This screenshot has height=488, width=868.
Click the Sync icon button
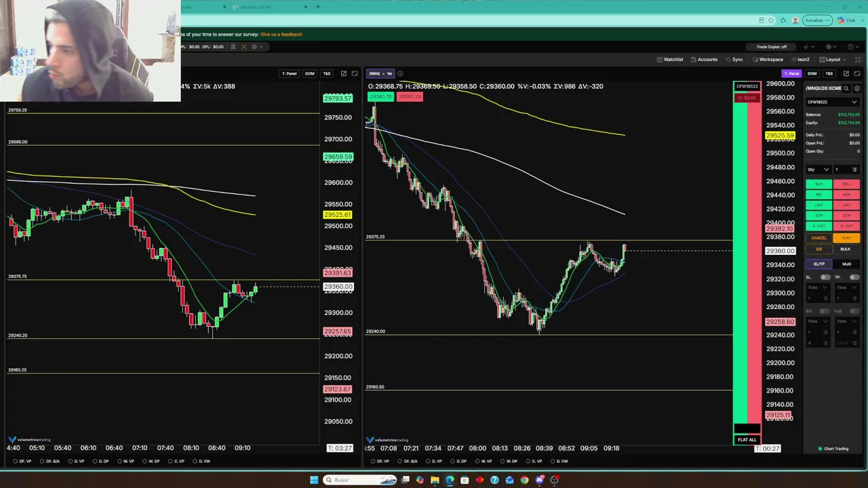pos(734,59)
